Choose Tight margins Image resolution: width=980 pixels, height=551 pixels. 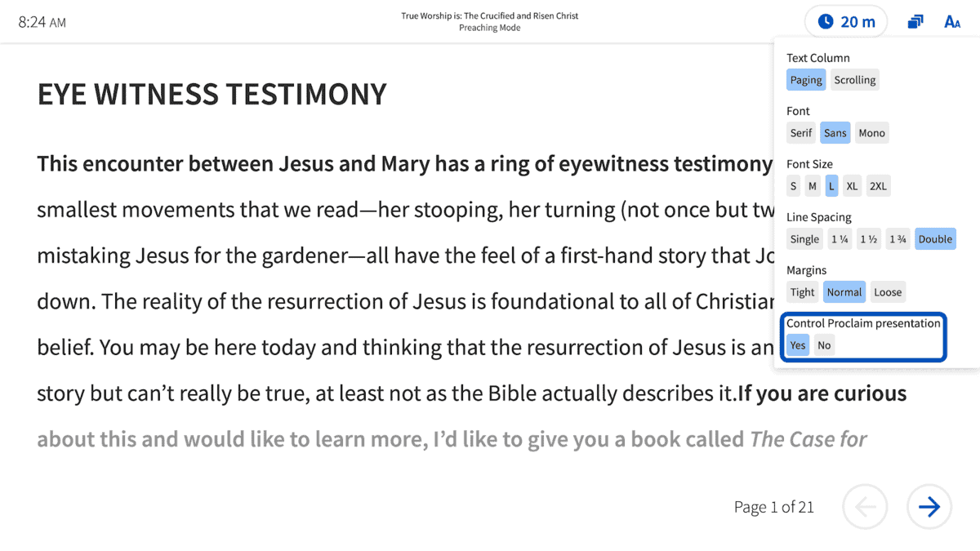tap(802, 292)
